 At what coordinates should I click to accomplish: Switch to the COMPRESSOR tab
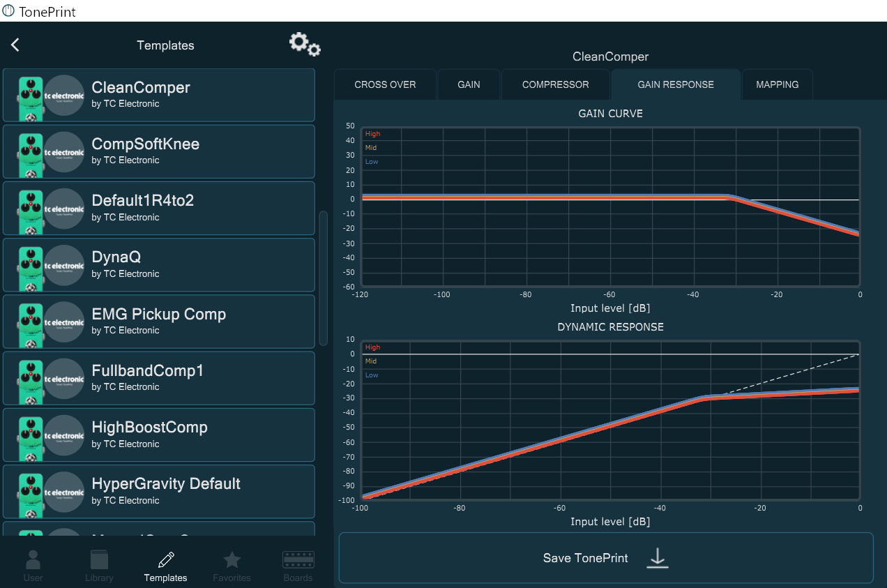555,84
